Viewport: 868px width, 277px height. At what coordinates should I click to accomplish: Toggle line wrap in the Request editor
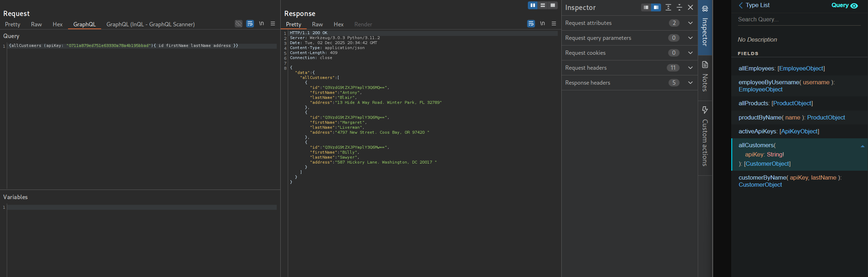tap(250, 23)
